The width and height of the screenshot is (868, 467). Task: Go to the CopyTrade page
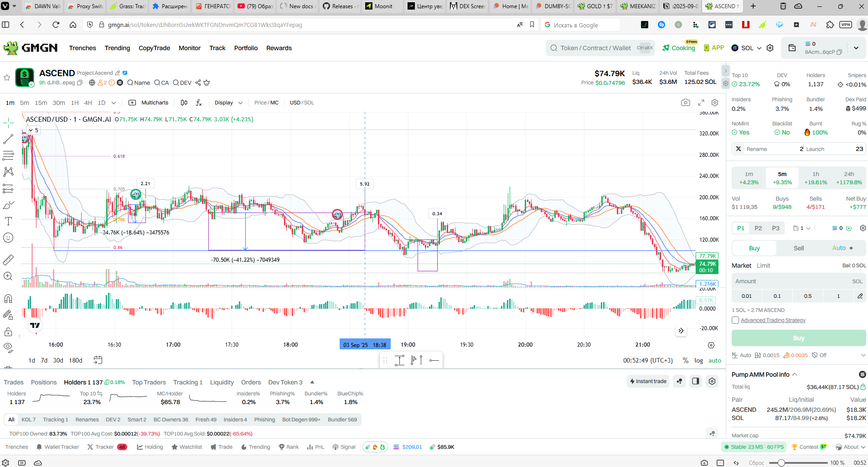(154, 48)
